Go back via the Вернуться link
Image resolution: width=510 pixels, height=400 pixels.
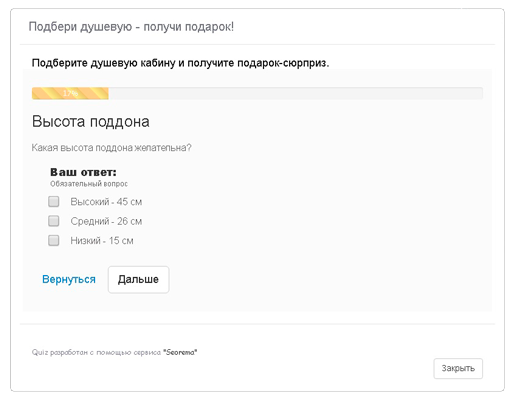coord(69,279)
